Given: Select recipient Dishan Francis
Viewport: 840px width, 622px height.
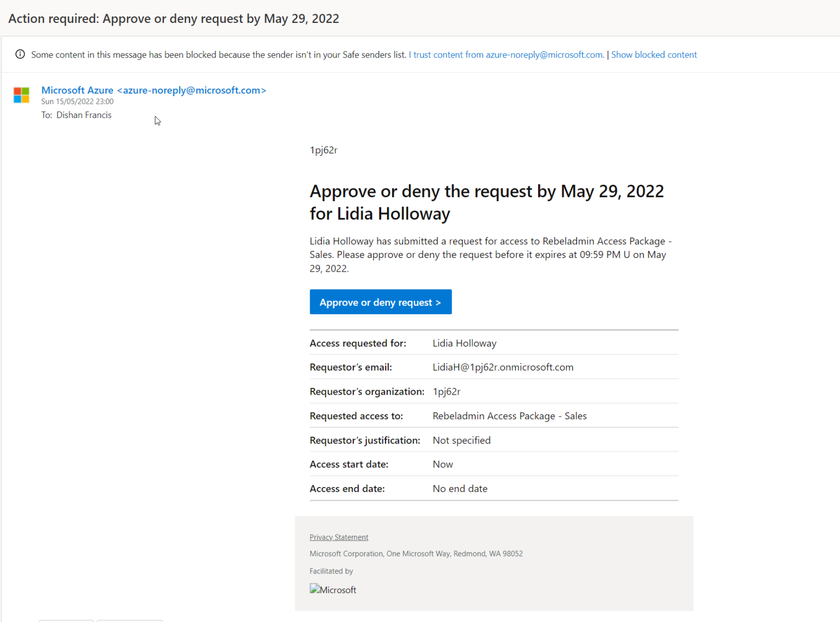Looking at the screenshot, I should pos(84,115).
